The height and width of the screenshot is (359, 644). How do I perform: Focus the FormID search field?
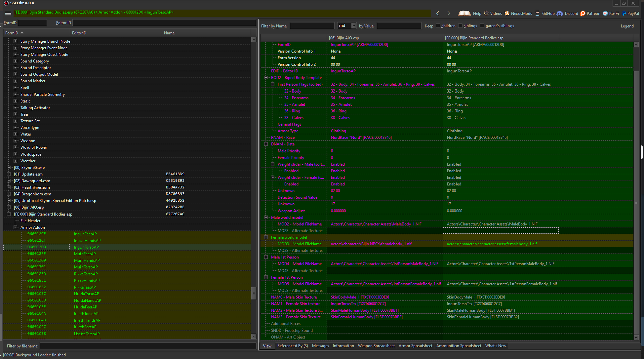33,23
